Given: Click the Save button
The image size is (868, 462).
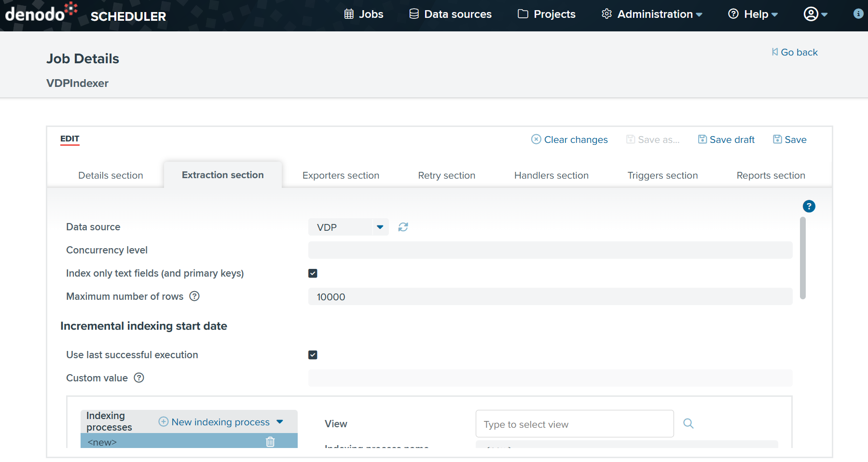Looking at the screenshot, I should (x=789, y=140).
